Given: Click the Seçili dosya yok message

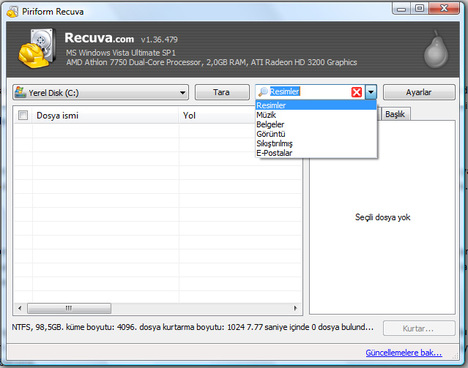Looking at the screenshot, I should point(383,217).
